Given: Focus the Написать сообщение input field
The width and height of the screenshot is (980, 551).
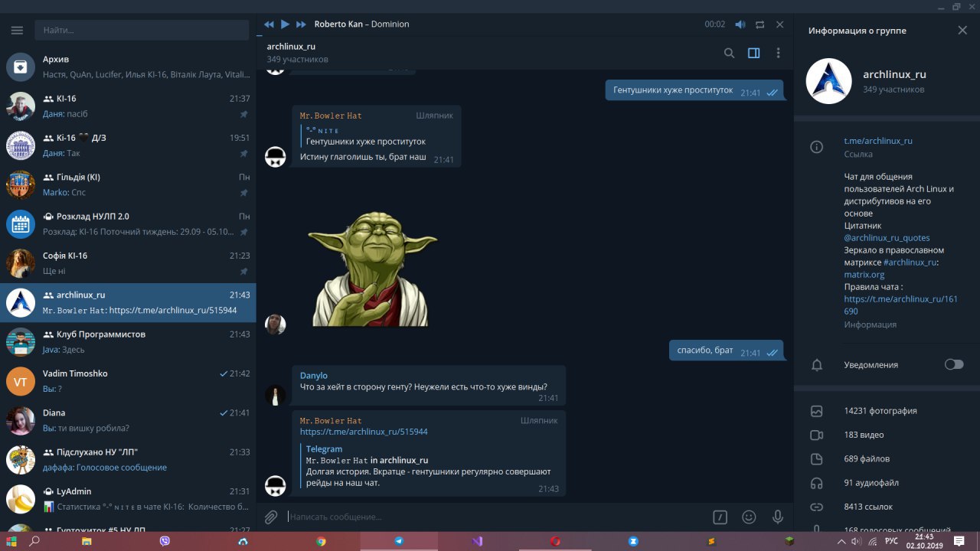Looking at the screenshot, I should point(494,517).
